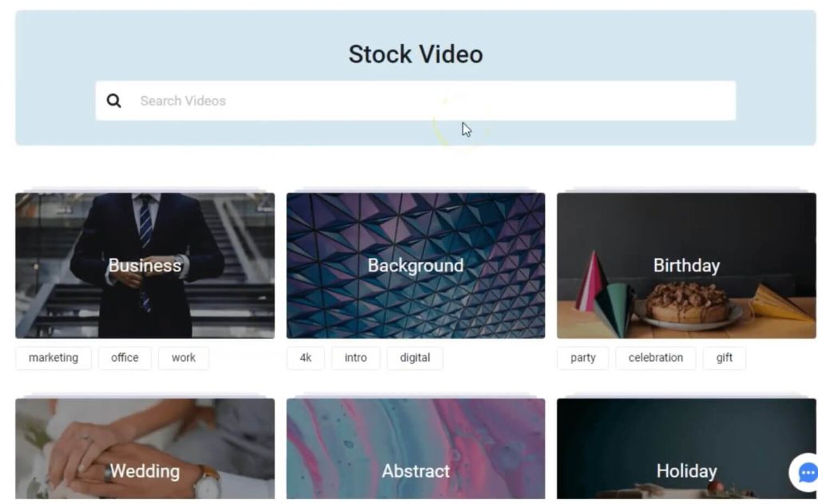Image resolution: width=818 pixels, height=504 pixels.
Task: Select the office tag
Action: pyautogui.click(x=125, y=358)
